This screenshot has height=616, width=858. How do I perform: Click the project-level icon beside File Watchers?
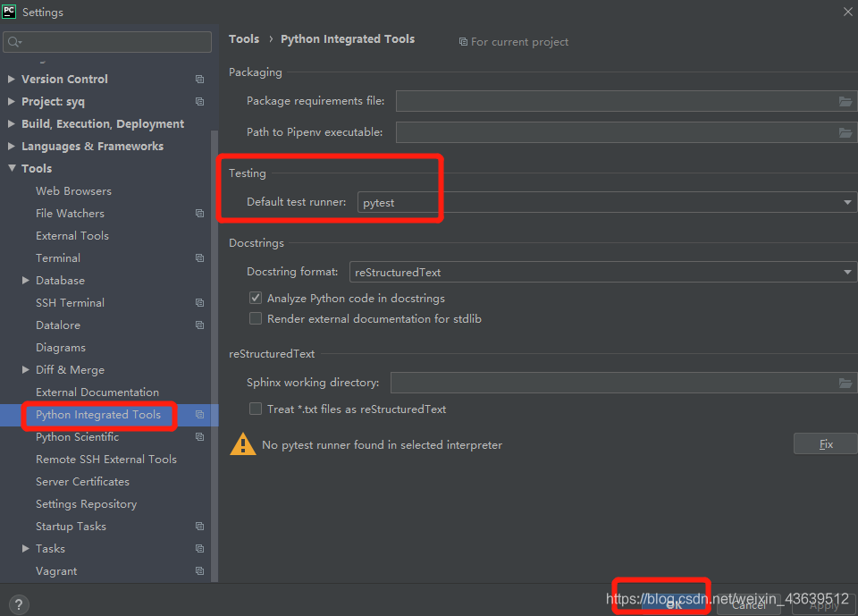click(x=199, y=214)
